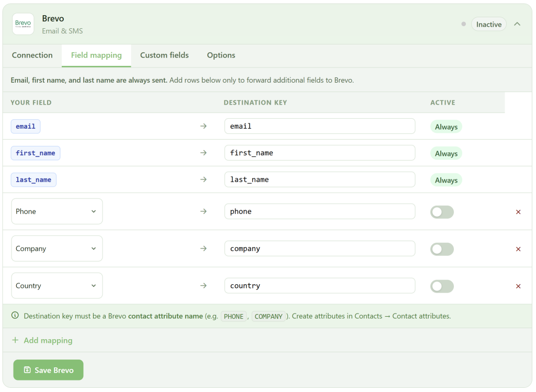Remove the phone mapping row
Image resolution: width=536 pixels, height=392 pixels.
(x=518, y=212)
